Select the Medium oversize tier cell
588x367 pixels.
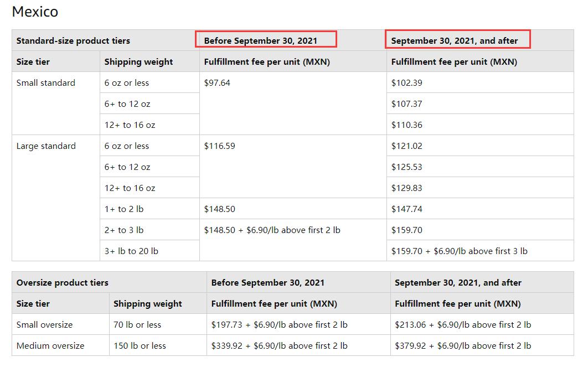click(50, 346)
